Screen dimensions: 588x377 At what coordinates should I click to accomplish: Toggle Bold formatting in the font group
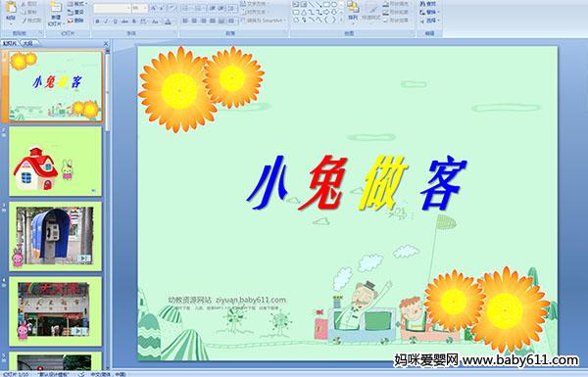pos(97,22)
